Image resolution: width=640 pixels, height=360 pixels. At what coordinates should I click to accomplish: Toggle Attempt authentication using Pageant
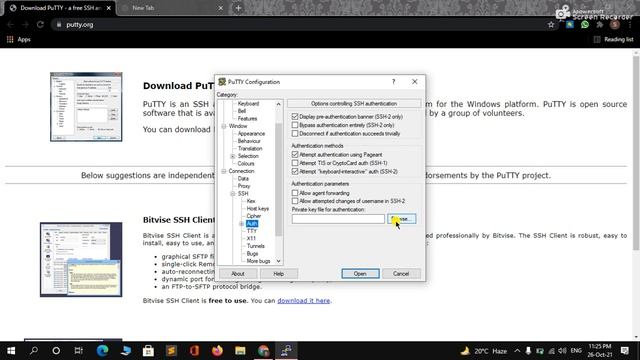click(295, 154)
